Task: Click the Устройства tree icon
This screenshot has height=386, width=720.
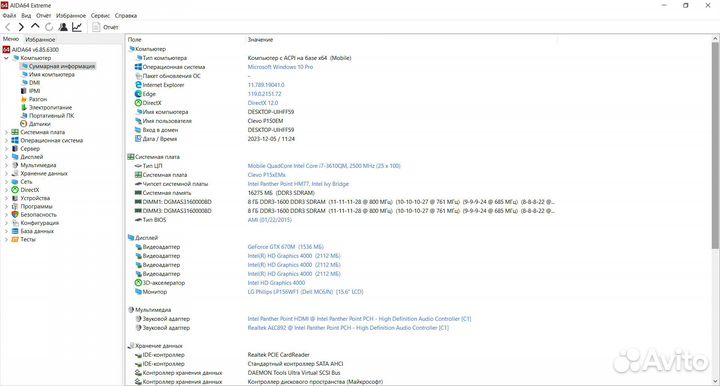Action: click(x=15, y=198)
